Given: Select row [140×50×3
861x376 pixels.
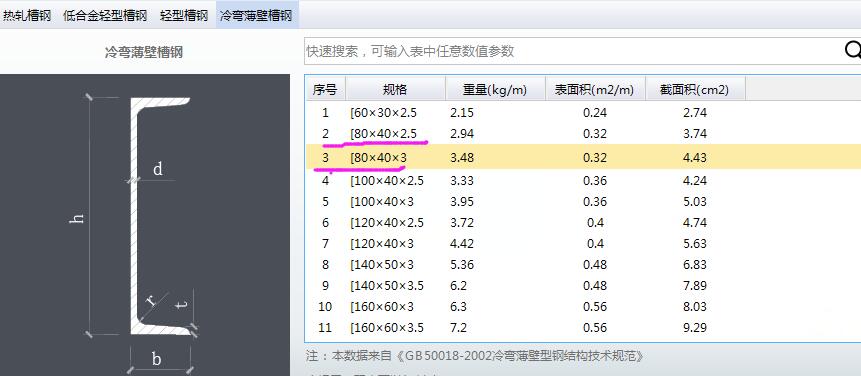Looking at the screenshot, I should pos(583,265).
